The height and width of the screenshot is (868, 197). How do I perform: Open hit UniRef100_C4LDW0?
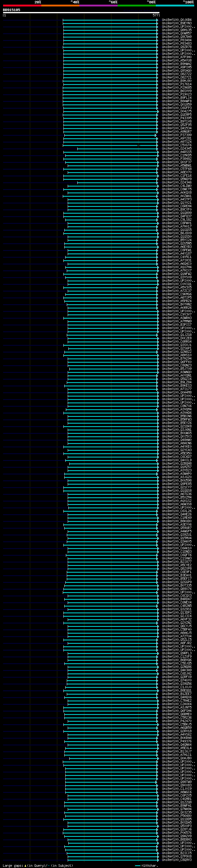tap(177, 186)
